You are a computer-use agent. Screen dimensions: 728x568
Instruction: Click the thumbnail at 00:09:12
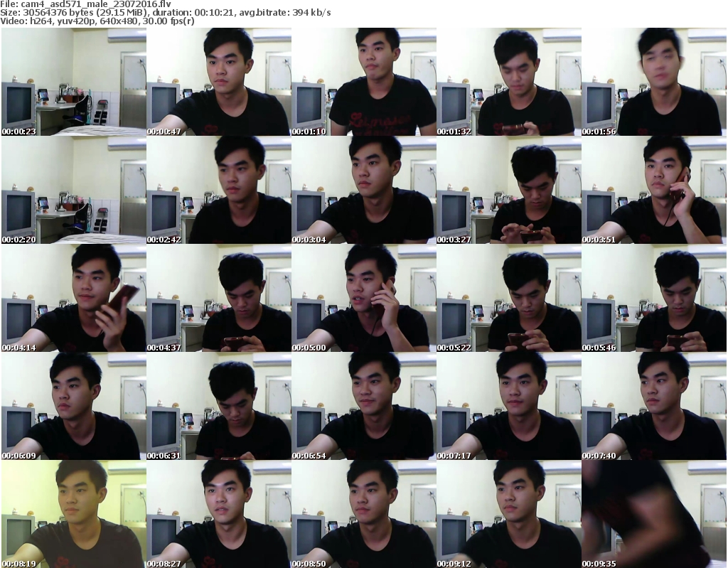point(509,514)
